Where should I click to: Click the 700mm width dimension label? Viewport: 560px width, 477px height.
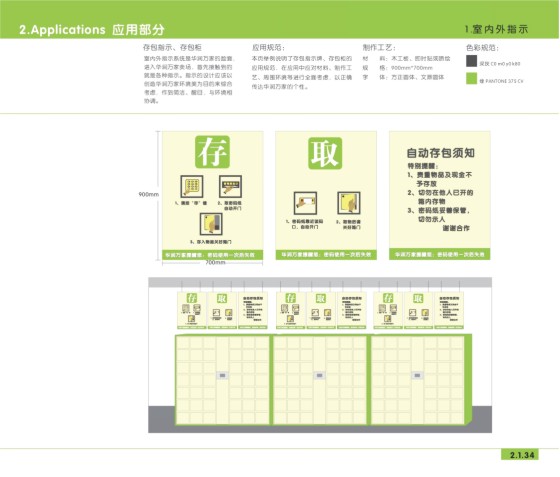pos(215,262)
